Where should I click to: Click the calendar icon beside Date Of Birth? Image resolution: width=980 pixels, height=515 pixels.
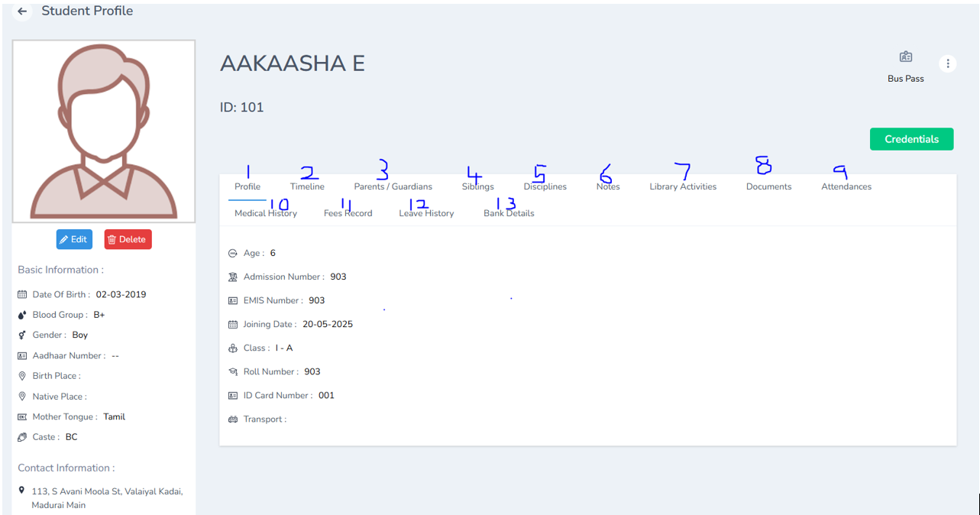21,294
